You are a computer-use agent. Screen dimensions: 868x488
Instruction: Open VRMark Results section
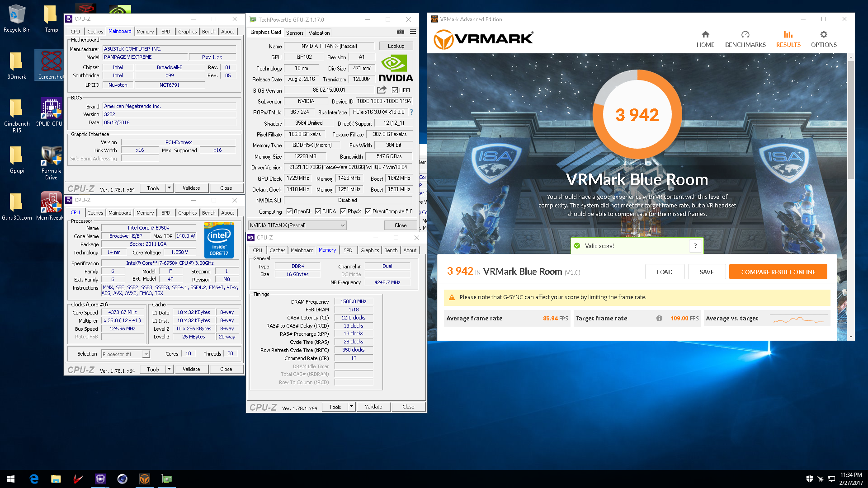coord(788,39)
